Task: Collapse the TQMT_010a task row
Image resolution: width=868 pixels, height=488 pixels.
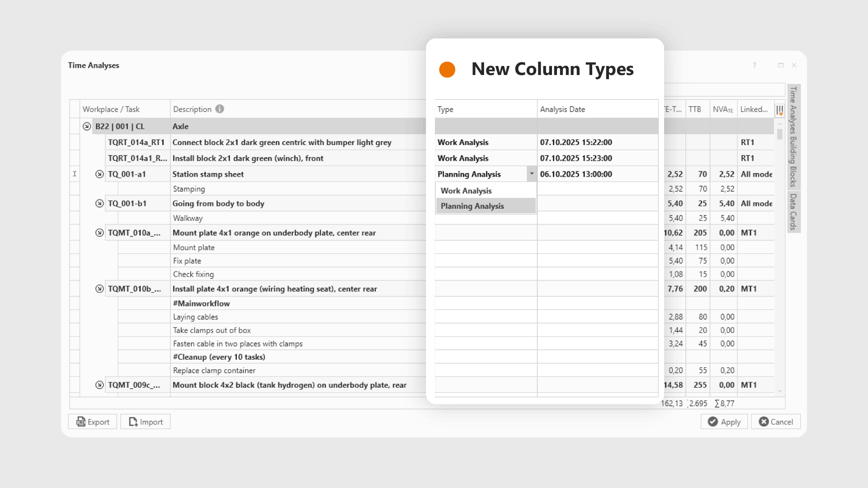Action: point(99,233)
